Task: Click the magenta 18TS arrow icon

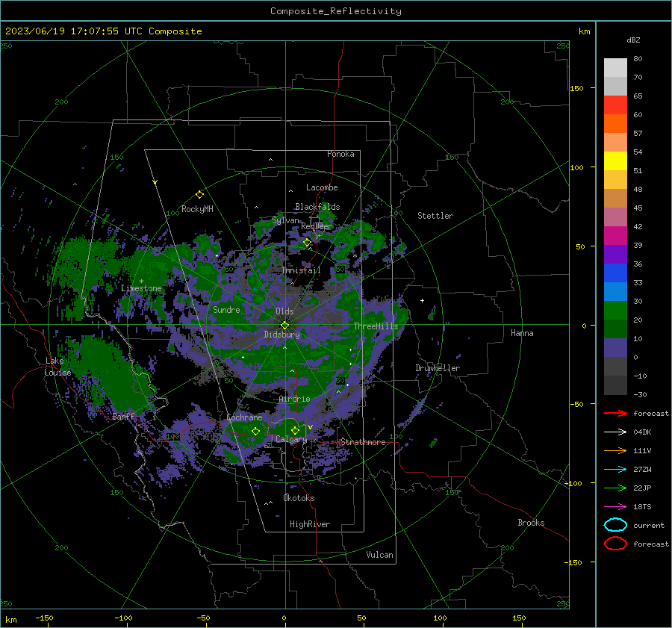Action: point(615,507)
